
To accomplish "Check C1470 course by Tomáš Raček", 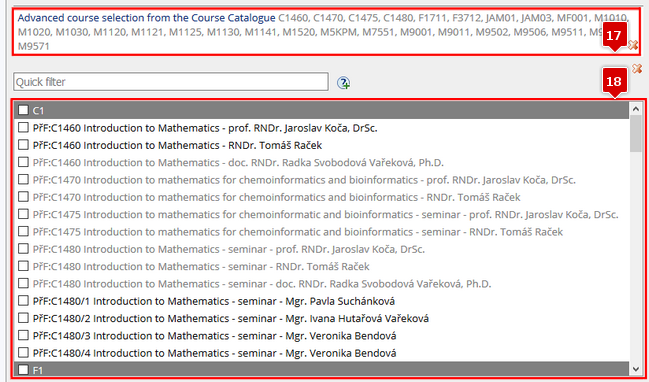I will click(24, 197).
